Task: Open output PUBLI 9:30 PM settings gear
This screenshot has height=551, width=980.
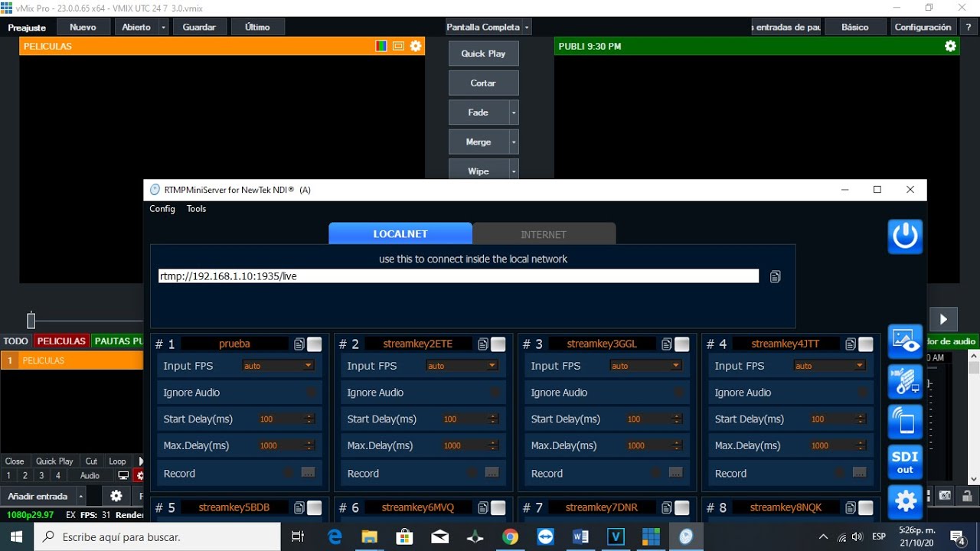Action: tap(950, 46)
